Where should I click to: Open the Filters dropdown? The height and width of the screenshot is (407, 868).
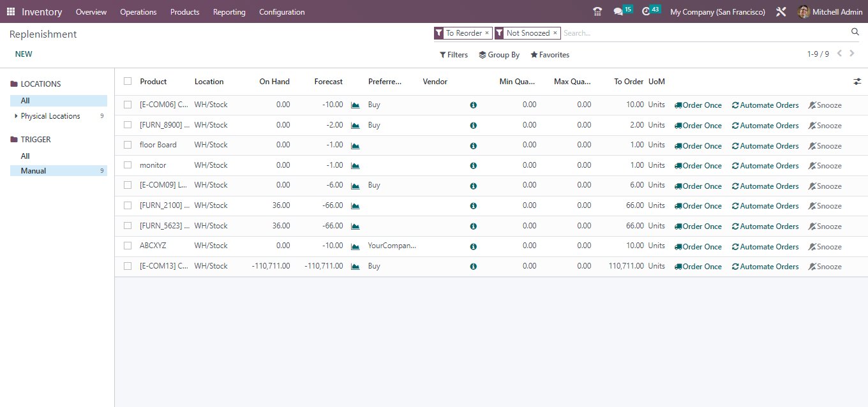pyautogui.click(x=453, y=55)
